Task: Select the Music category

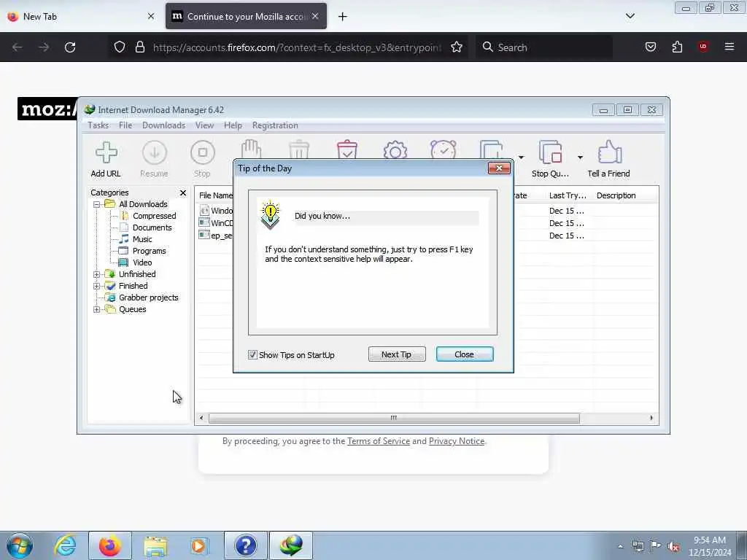Action: (x=142, y=239)
